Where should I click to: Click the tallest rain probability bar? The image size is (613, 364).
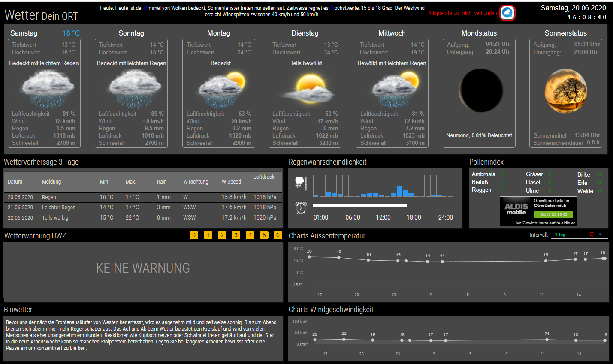pos(400,191)
